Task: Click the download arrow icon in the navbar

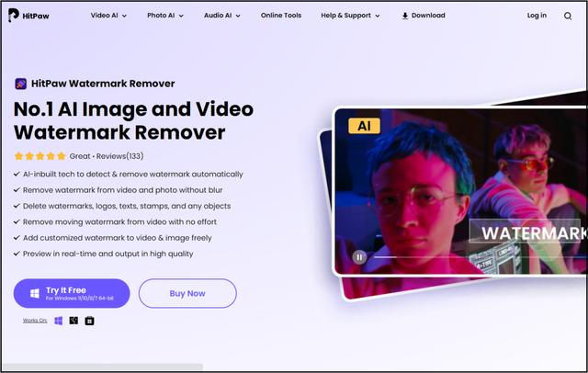Action: [405, 16]
